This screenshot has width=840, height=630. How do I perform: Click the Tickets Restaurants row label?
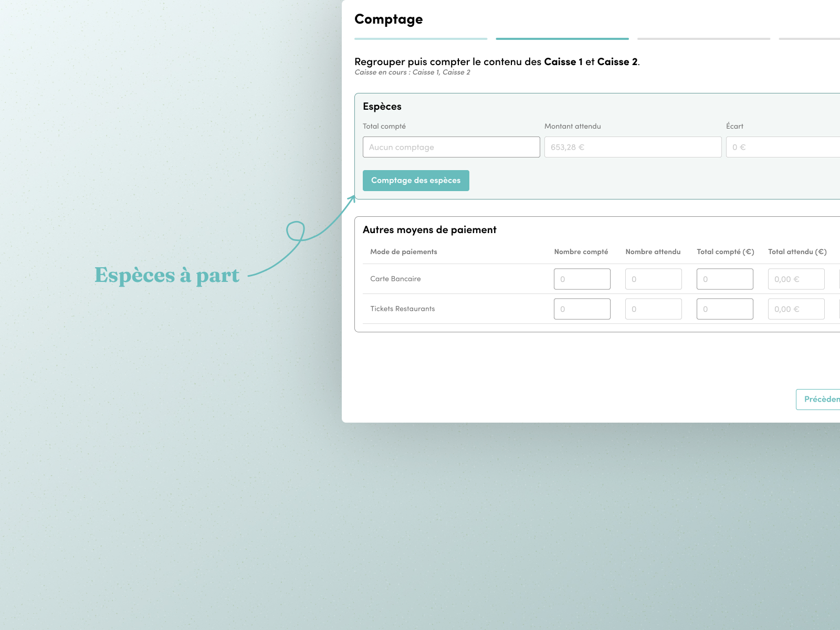[x=403, y=309]
